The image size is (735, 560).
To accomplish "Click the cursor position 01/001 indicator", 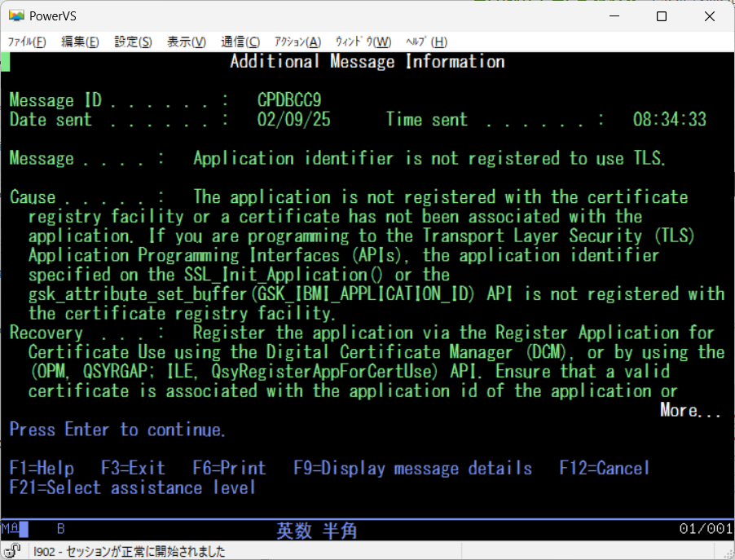I will click(706, 529).
